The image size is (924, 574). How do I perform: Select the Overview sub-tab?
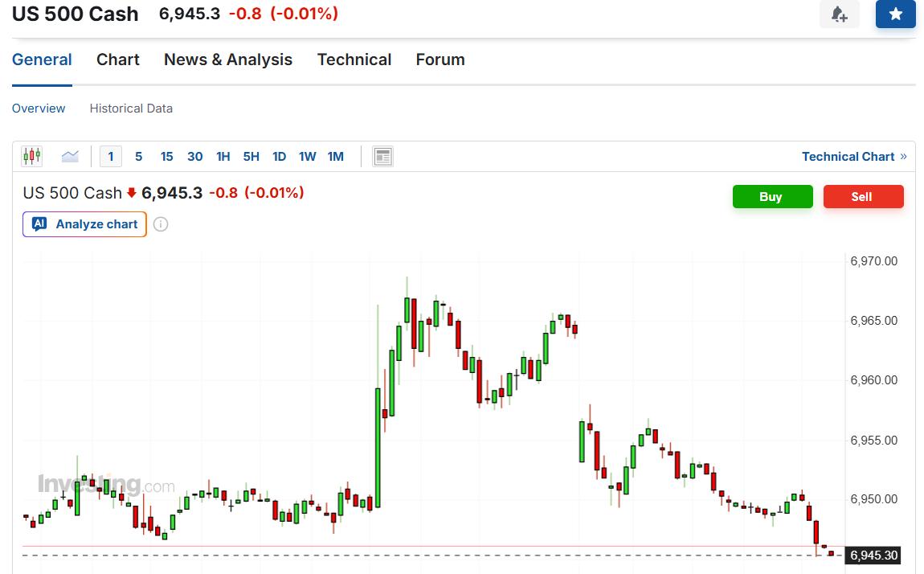(39, 109)
